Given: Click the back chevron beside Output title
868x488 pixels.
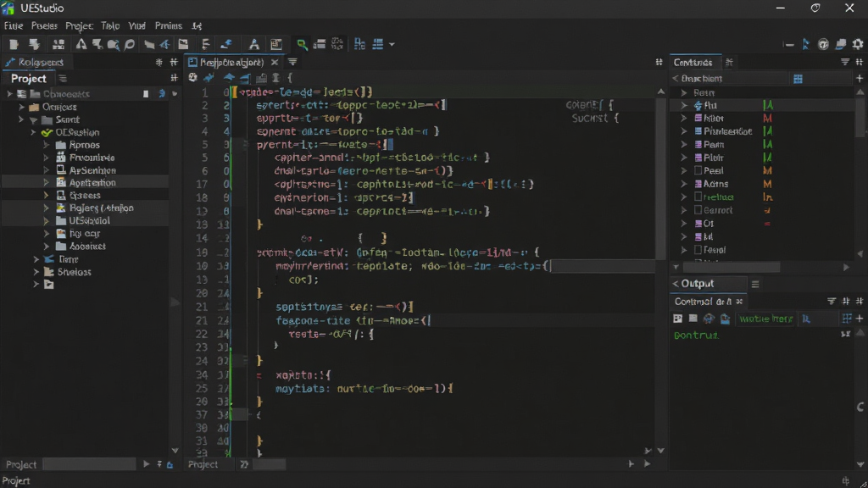Looking at the screenshot, I should (676, 283).
